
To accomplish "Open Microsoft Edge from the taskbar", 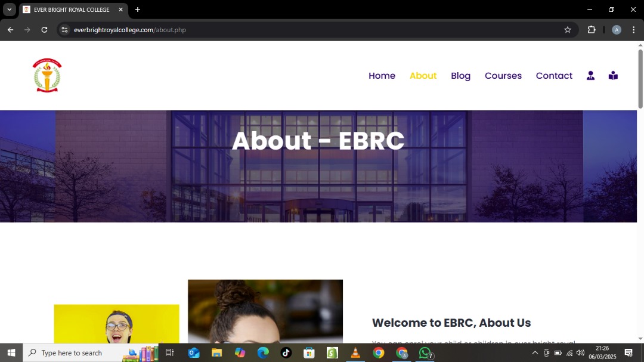I will coord(263,352).
